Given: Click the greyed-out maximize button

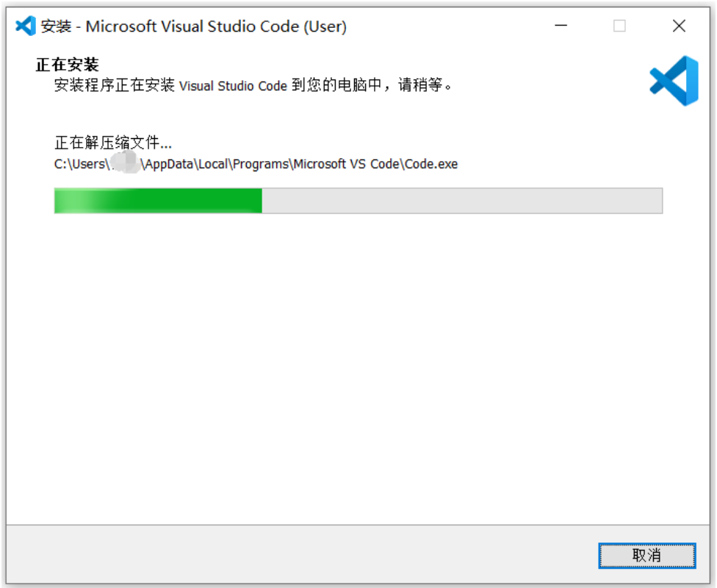Looking at the screenshot, I should tap(619, 26).
